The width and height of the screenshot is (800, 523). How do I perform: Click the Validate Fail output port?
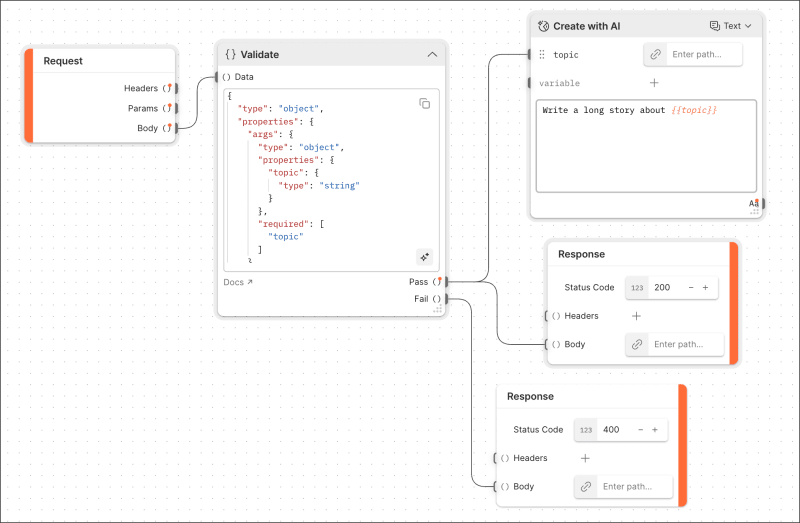point(446,299)
